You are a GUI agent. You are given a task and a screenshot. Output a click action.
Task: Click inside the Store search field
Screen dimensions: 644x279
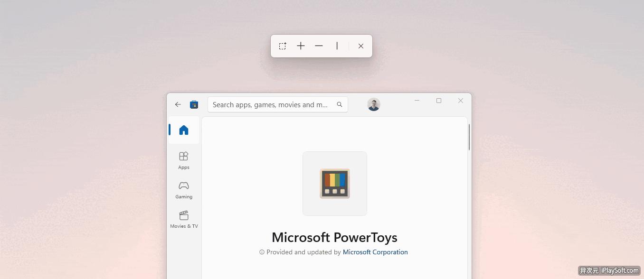[271, 104]
